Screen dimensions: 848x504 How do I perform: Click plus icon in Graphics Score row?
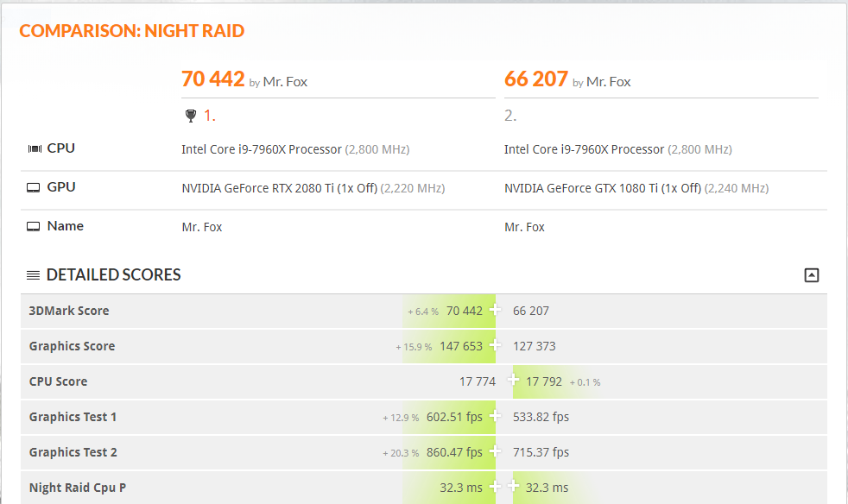tap(495, 345)
